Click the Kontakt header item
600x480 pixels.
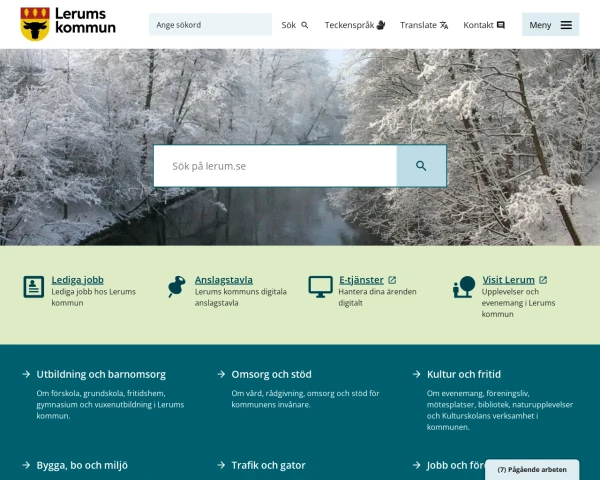click(x=484, y=25)
